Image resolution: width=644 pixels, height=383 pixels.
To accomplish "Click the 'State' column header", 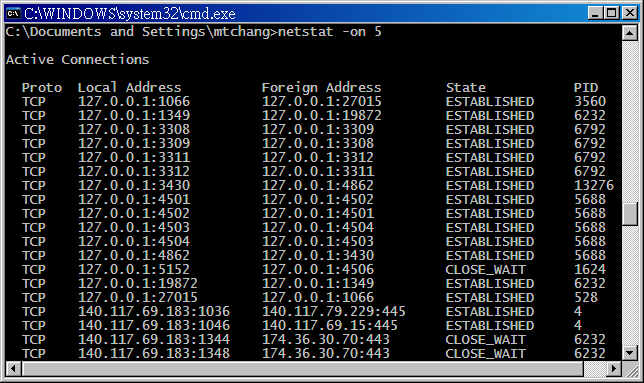I will pyautogui.click(x=466, y=87).
